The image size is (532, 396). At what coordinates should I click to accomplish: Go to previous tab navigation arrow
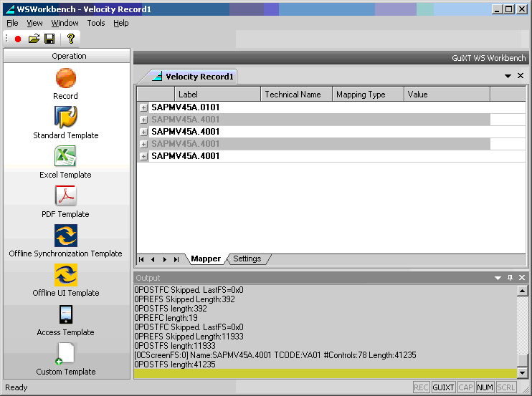tap(153, 259)
